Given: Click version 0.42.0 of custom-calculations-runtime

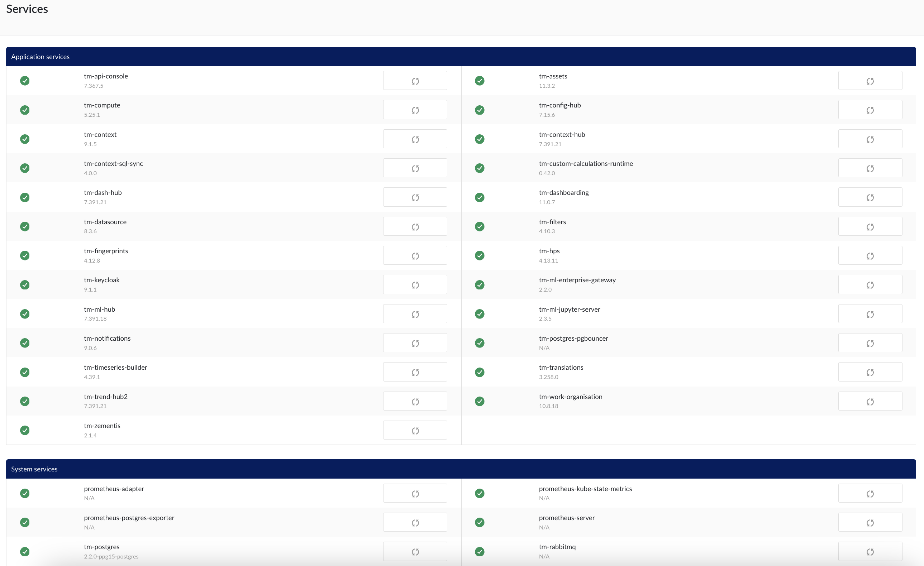Looking at the screenshot, I should point(547,173).
